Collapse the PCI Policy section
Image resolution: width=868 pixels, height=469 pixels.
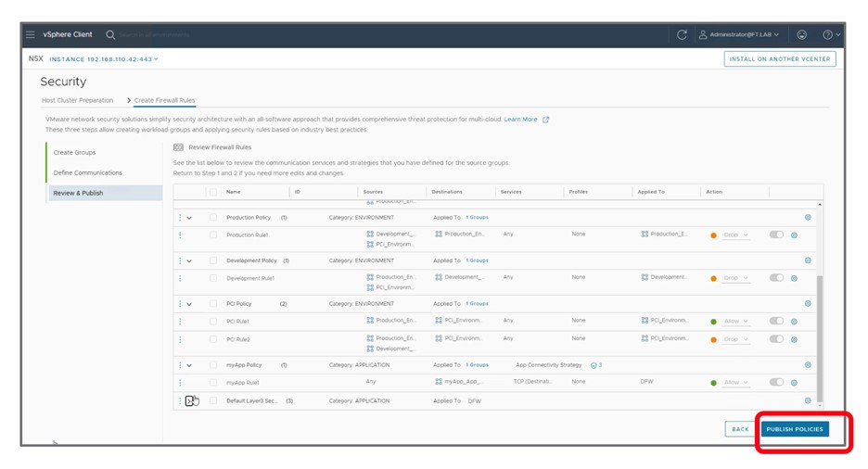[189, 304]
